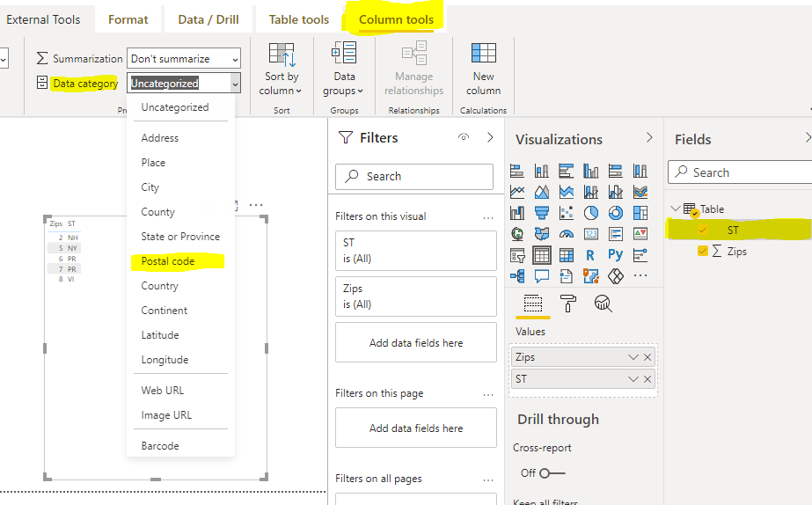Viewport: 812px width, 505px height.
Task: Open the Fields well pane icon
Action: 533,304
